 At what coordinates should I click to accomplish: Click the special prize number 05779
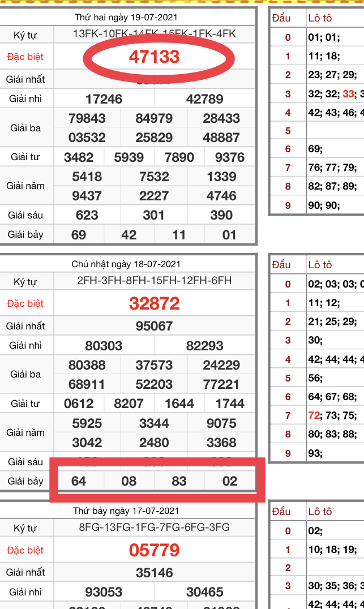(x=154, y=550)
